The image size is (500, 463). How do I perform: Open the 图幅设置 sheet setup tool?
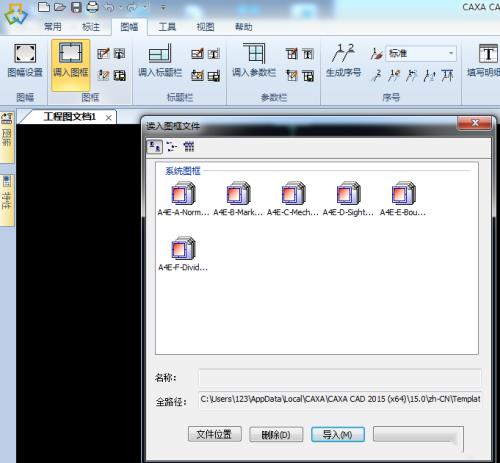point(25,61)
